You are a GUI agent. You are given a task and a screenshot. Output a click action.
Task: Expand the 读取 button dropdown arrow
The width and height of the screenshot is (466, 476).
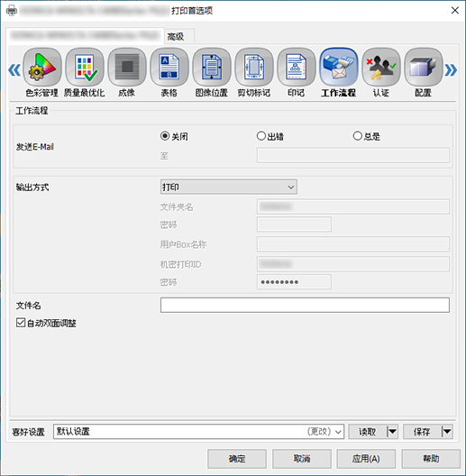[x=392, y=431]
